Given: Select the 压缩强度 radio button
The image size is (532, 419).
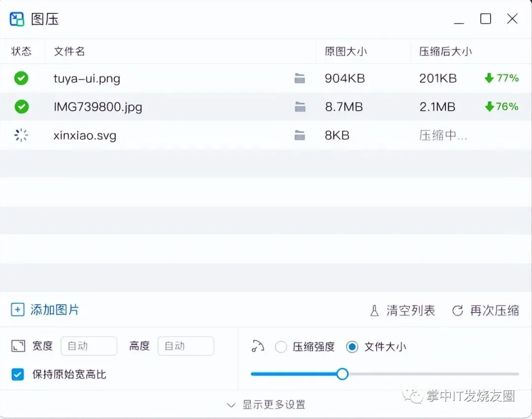Looking at the screenshot, I should point(281,347).
